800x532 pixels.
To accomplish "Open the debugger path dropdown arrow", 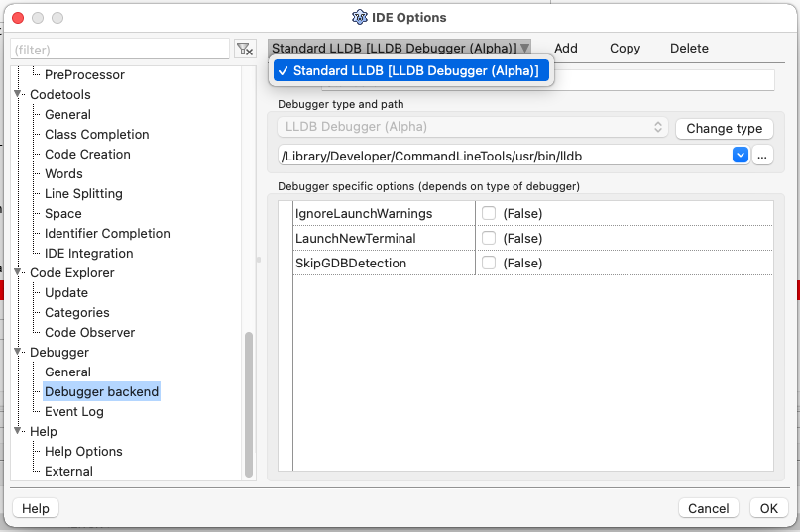I will (741, 155).
